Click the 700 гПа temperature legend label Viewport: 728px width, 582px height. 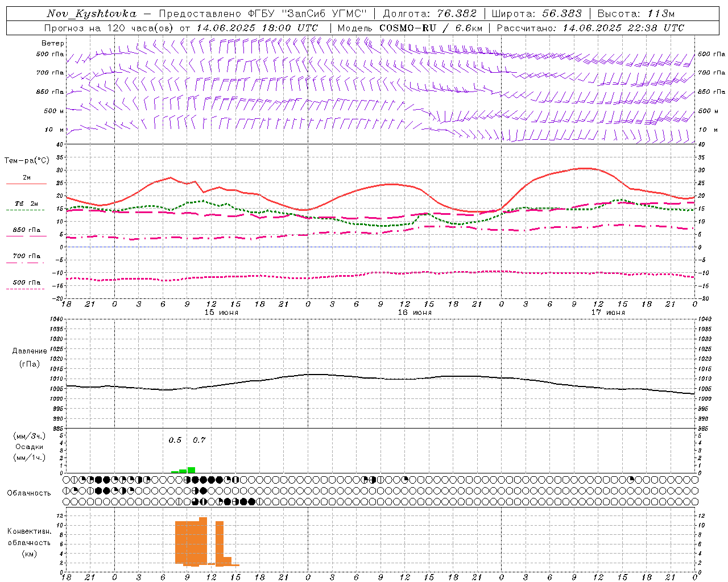(27, 256)
